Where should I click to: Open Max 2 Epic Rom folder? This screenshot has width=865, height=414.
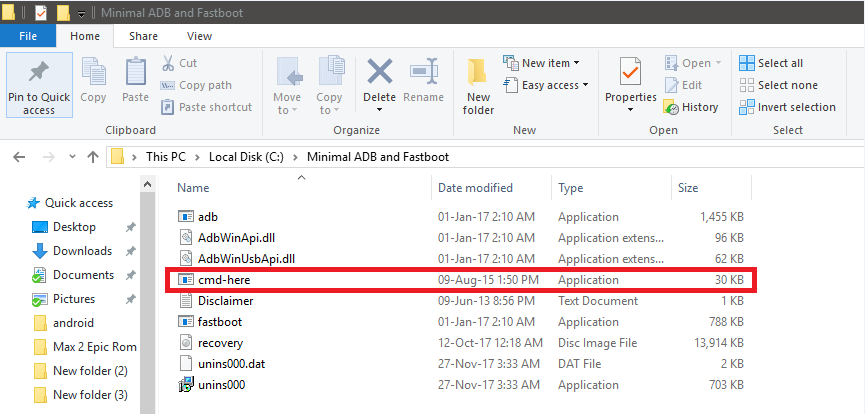85,347
